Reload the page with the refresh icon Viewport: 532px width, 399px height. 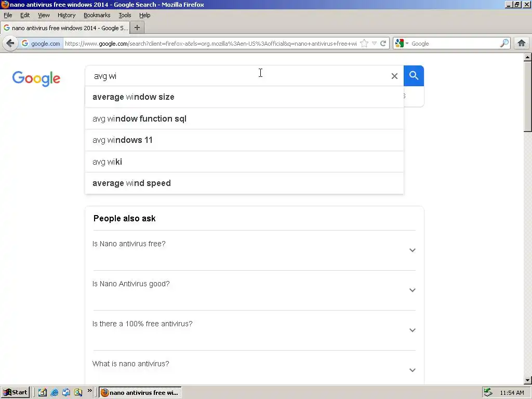point(383,44)
